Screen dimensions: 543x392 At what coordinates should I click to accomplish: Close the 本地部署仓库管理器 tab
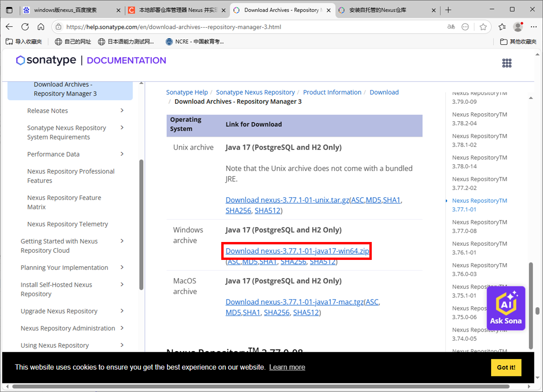(x=223, y=10)
